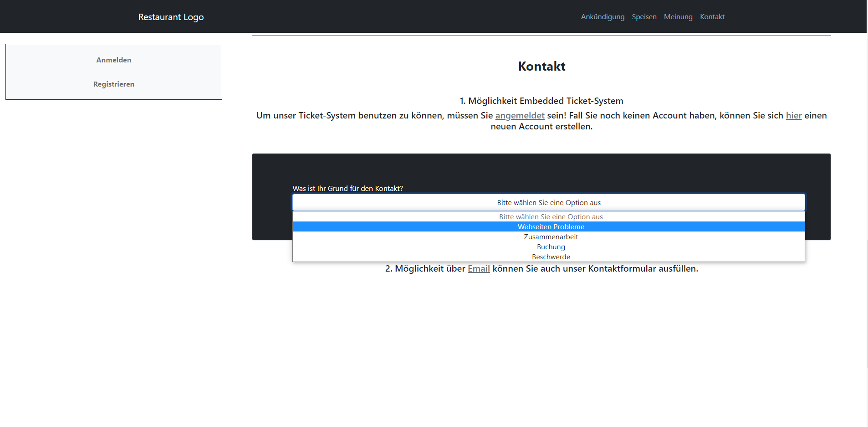Open the contact reason dropdown
The image size is (868, 427).
[548, 202]
